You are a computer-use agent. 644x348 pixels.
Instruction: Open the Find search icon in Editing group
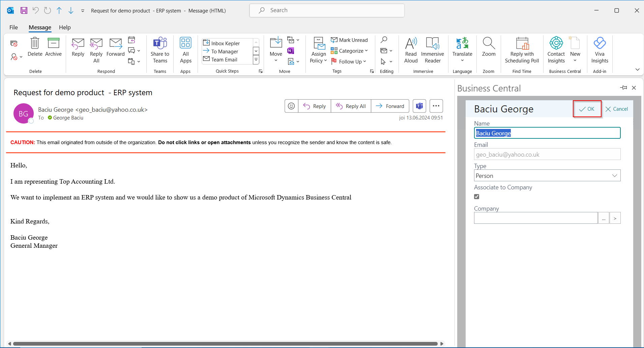click(x=384, y=40)
